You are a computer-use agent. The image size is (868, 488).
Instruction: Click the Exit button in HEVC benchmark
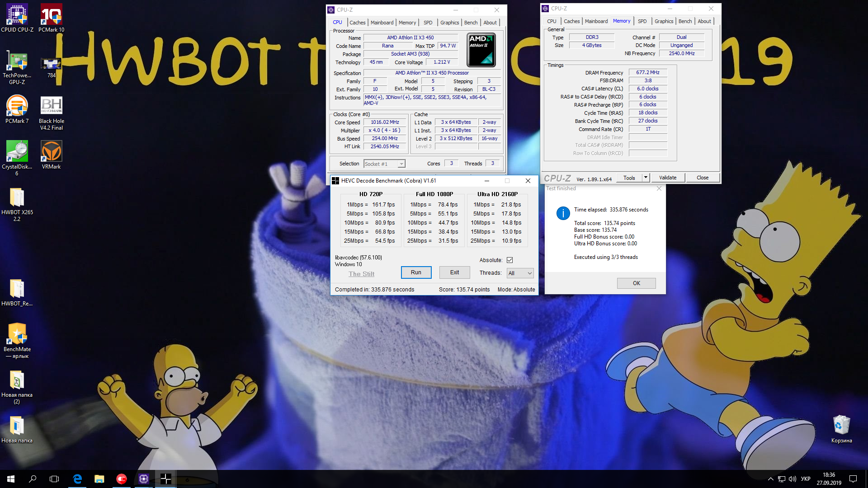(454, 272)
